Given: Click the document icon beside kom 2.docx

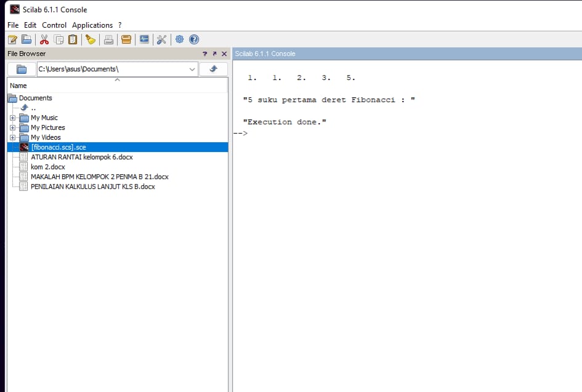Looking at the screenshot, I should [23, 167].
